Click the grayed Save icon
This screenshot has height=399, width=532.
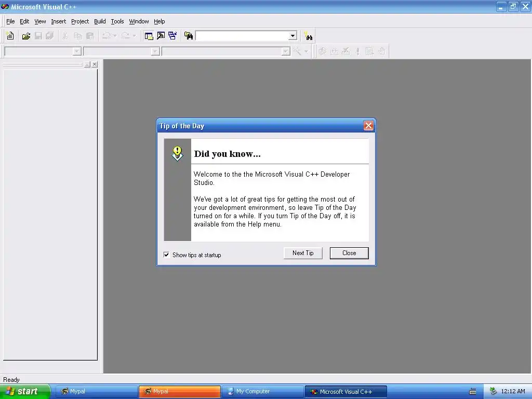pos(38,36)
